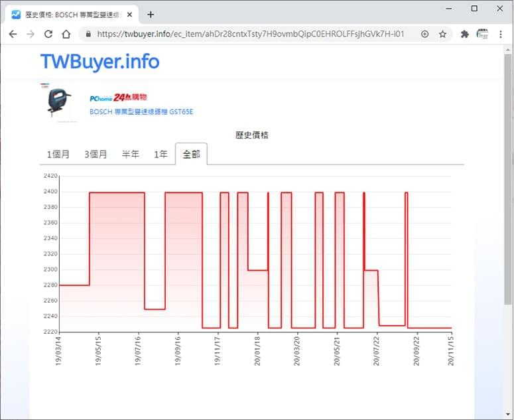Close the browser window
Screen dimensions: 514x420
click(499, 9)
